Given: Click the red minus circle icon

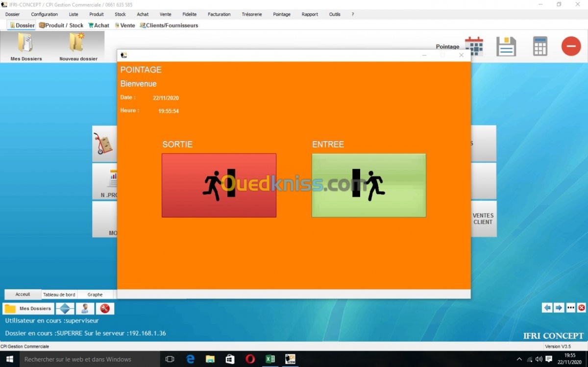Looking at the screenshot, I should coord(571,47).
